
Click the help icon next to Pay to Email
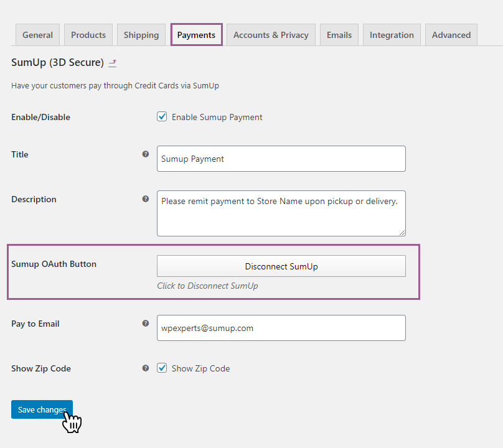146,324
